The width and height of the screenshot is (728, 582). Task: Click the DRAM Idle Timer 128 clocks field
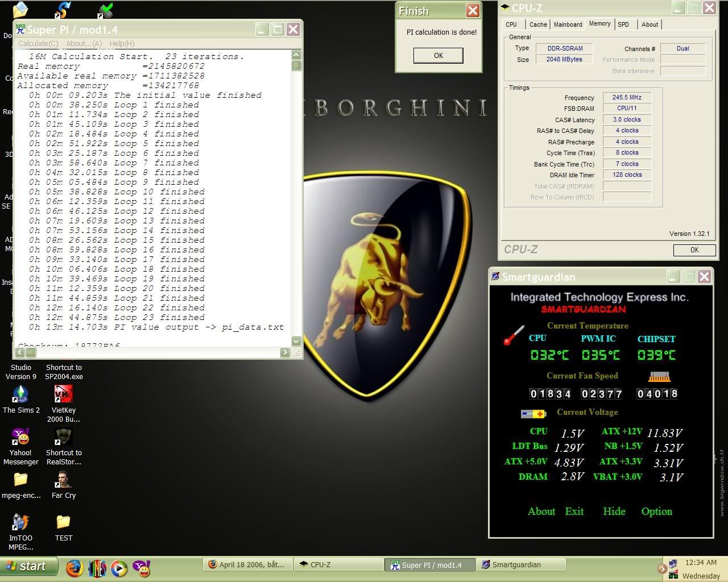pos(627,174)
